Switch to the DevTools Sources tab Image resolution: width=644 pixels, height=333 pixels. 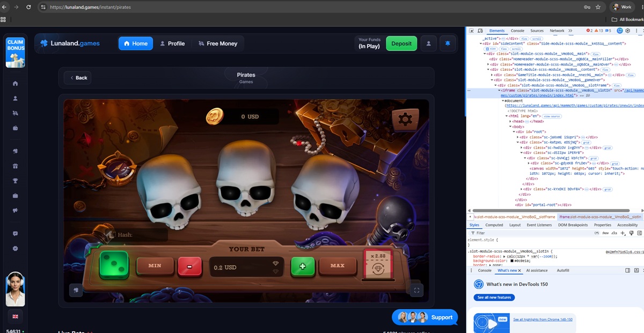[537, 31]
